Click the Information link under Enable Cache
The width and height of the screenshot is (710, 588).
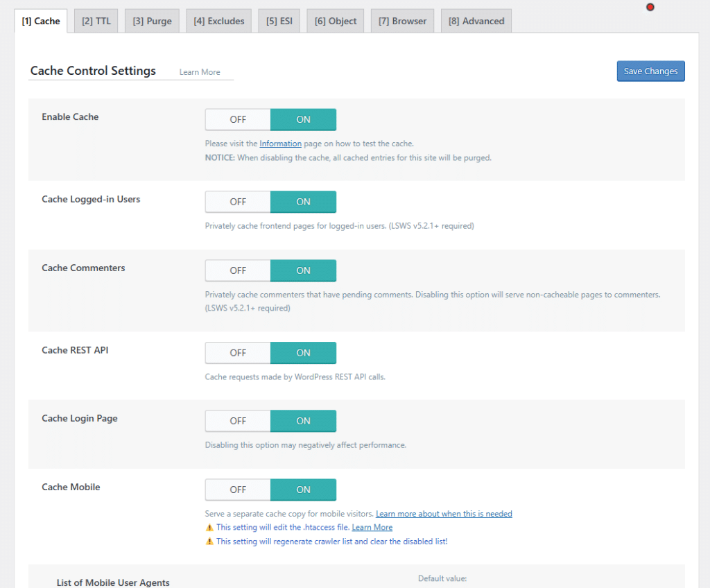280,144
